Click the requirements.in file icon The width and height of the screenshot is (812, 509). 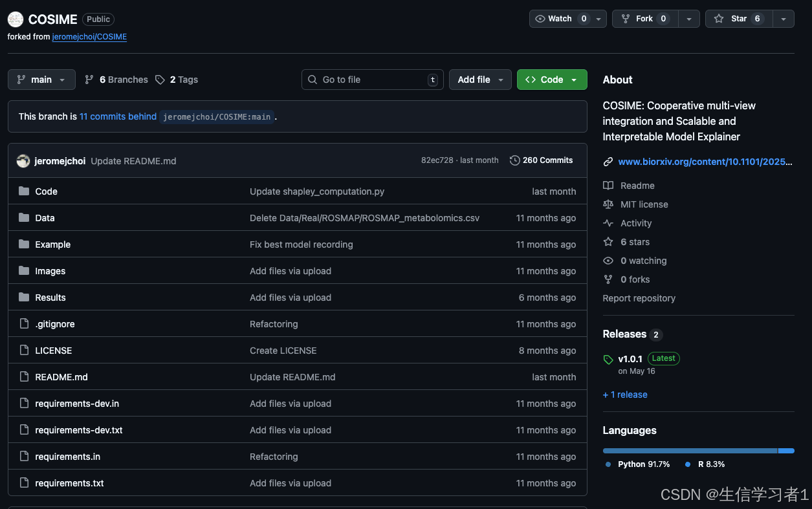coord(24,457)
